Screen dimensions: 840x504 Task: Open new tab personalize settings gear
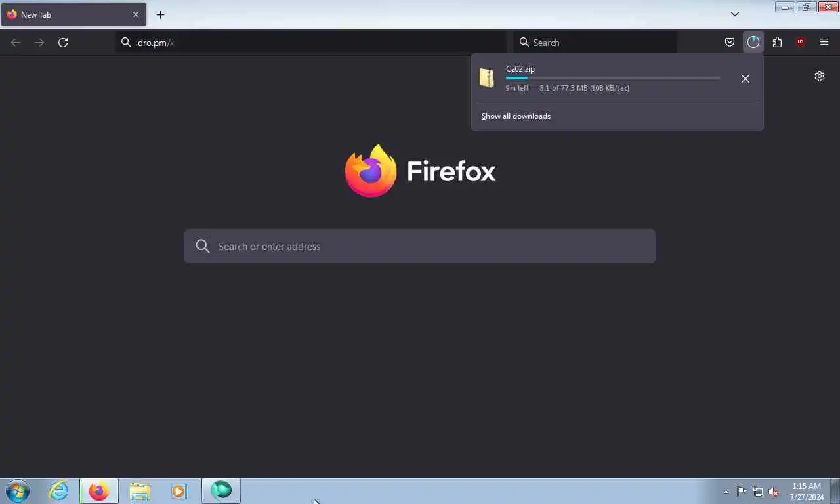coord(820,76)
